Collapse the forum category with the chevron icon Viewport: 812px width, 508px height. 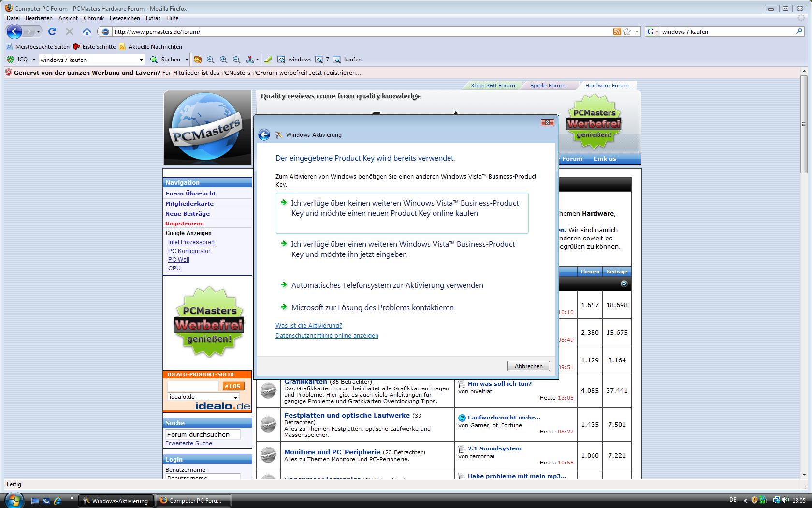pyautogui.click(x=624, y=284)
